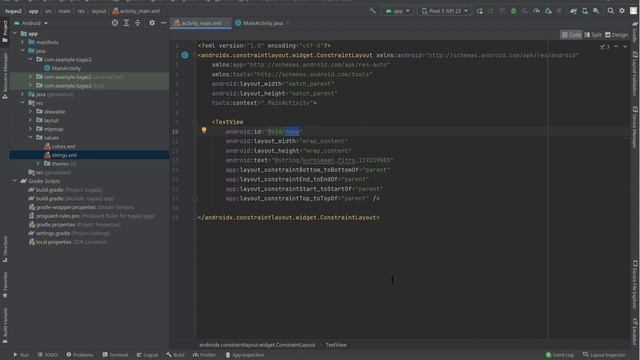Open Resource Manager side tab
Screen dimensions: 640x360
[5, 76]
